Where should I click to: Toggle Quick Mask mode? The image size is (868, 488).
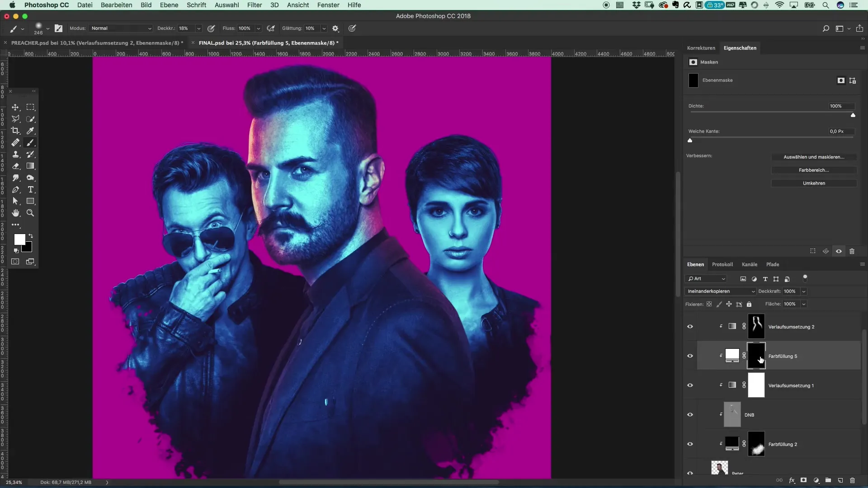pos(15,262)
